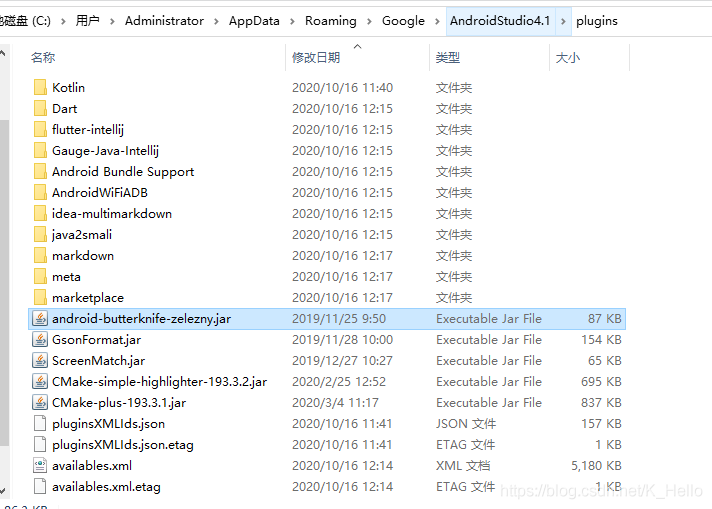Sort files by 大小 column
Screen dimensions: 712x509
568,58
